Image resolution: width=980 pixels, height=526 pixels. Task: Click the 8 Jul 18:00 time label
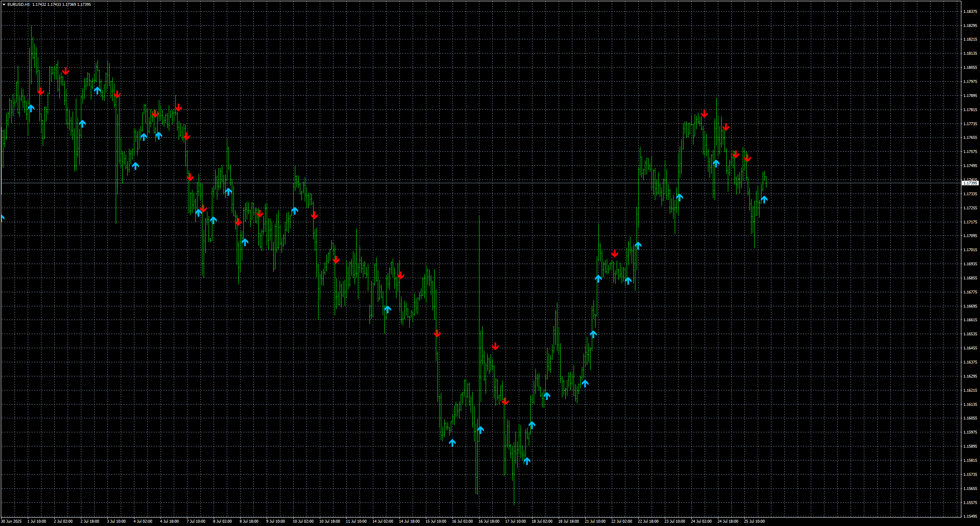tap(249, 521)
